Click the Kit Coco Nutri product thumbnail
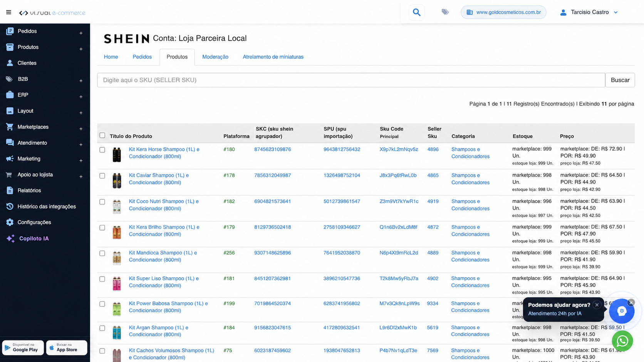The image size is (644, 362). 117,206
